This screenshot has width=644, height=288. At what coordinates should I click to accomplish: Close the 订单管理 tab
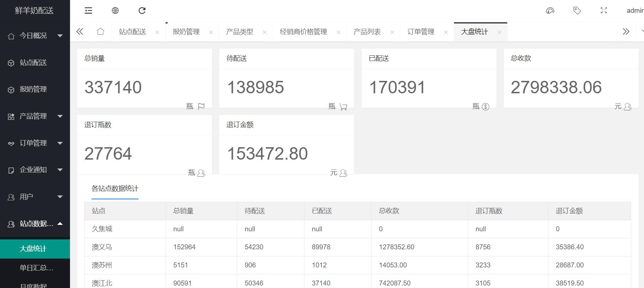coord(446,32)
